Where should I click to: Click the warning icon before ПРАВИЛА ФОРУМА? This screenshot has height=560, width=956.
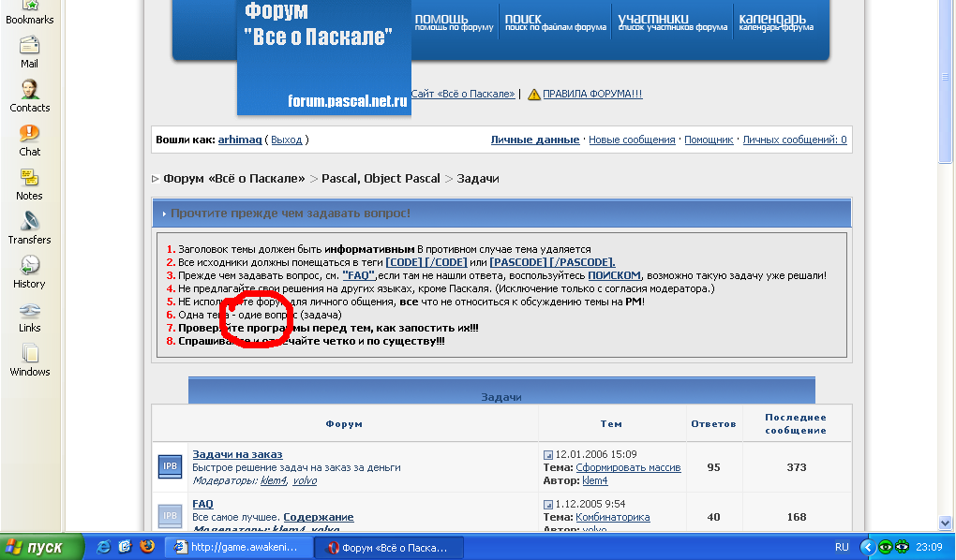point(534,95)
